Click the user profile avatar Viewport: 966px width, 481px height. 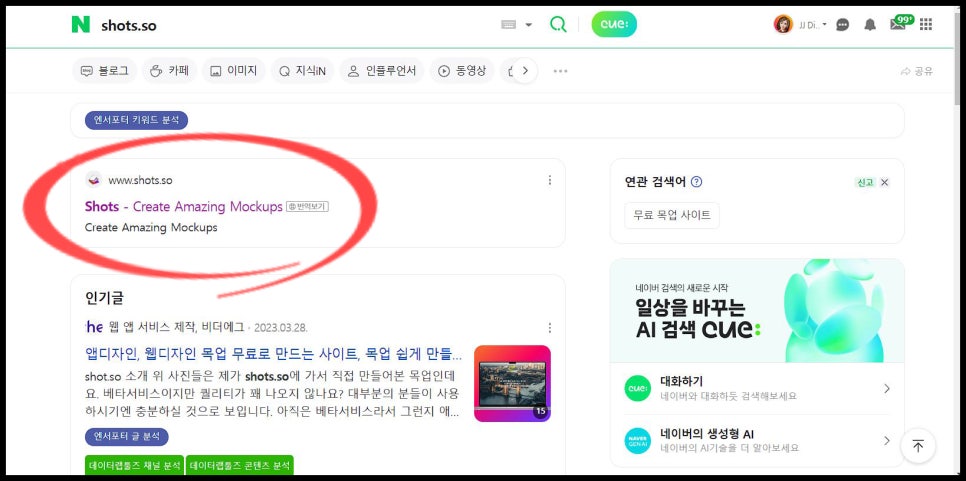click(783, 25)
